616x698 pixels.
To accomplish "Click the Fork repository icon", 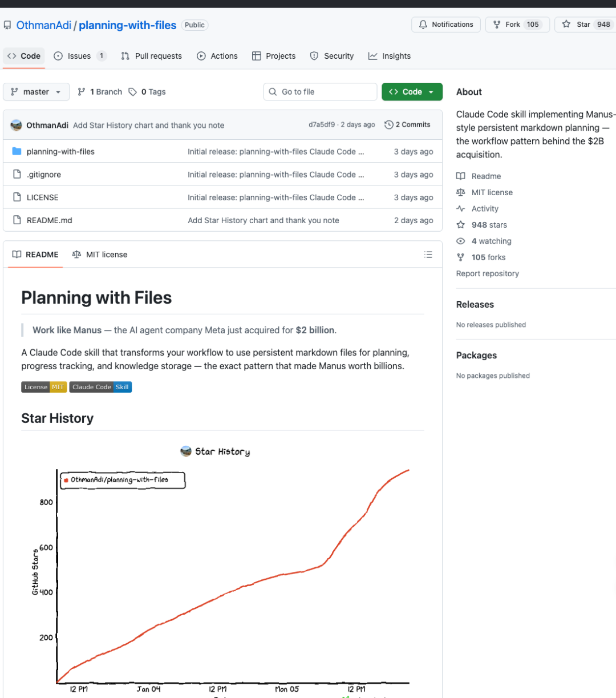I will 497,25.
